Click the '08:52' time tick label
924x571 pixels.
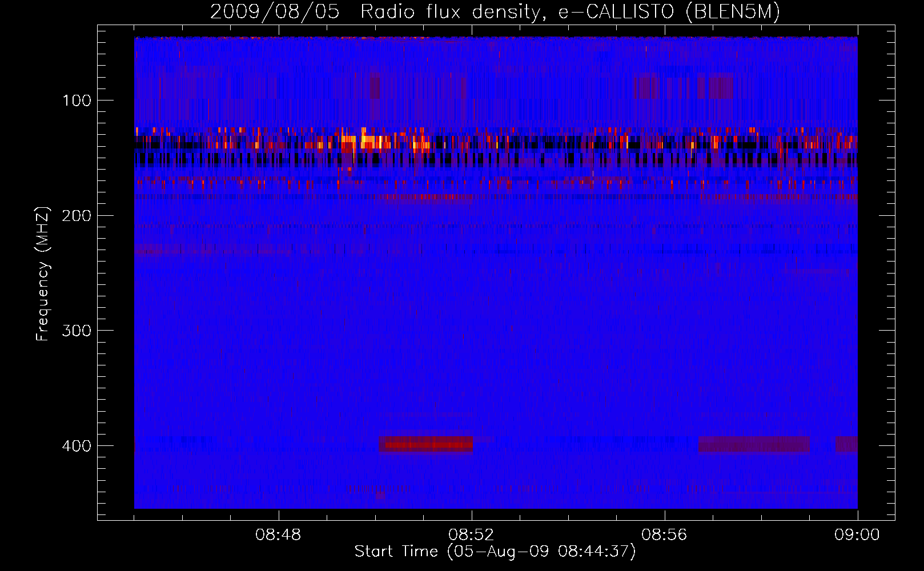pyautogui.click(x=471, y=535)
